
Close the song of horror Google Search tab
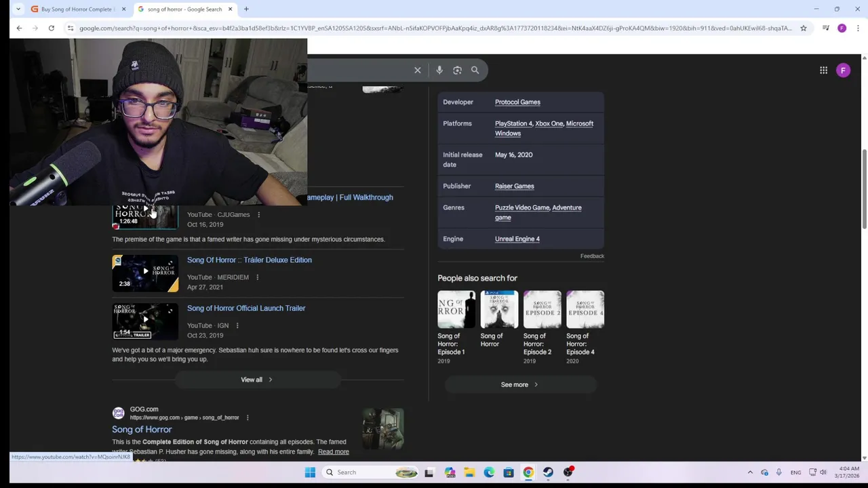pos(231,9)
